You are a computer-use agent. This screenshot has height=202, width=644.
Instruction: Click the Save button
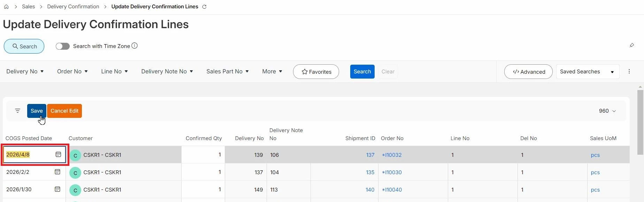click(37, 111)
